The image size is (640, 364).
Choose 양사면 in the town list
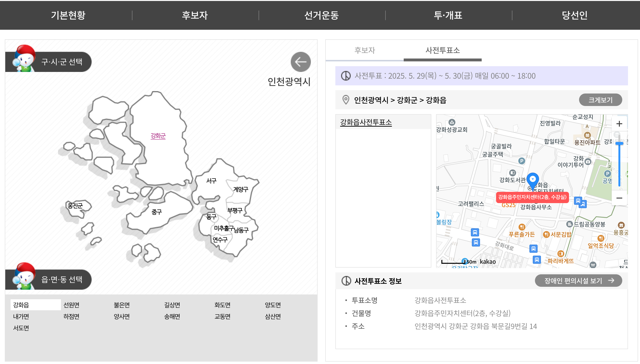coord(122,316)
